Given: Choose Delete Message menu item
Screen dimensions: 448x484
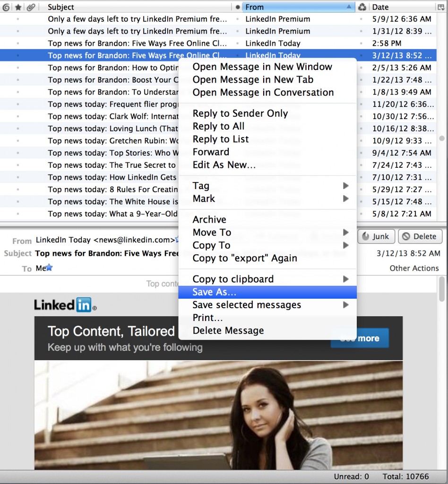Looking at the screenshot, I should (267, 330).
